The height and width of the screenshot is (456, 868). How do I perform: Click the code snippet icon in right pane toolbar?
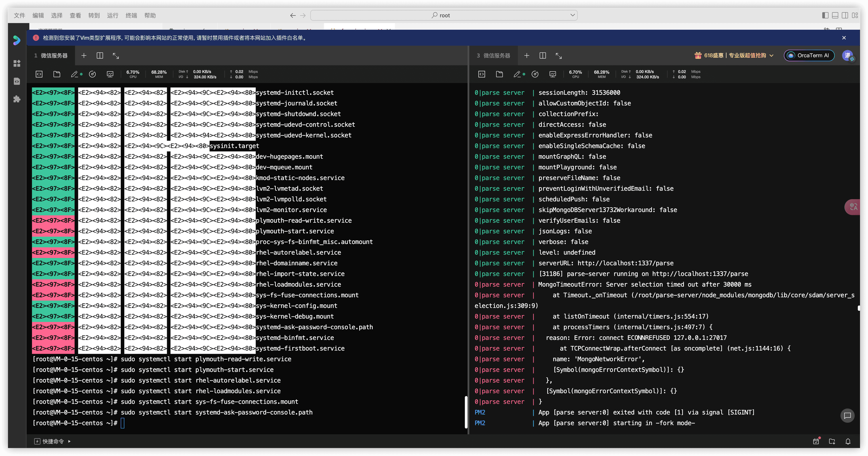point(481,74)
